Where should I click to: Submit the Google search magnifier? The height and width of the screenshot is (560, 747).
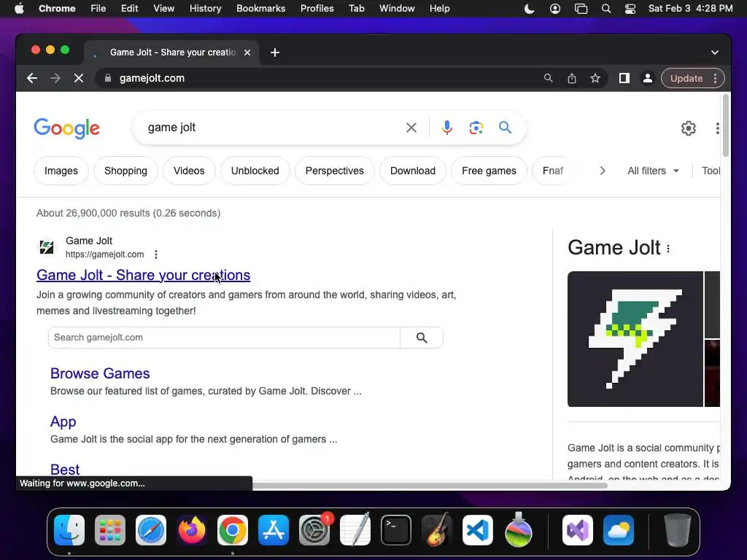point(505,128)
